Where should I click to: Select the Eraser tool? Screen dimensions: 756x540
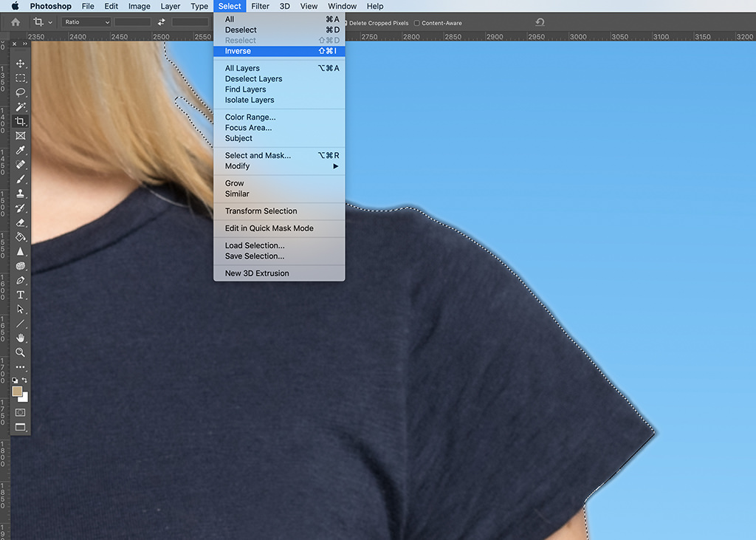tap(20, 222)
